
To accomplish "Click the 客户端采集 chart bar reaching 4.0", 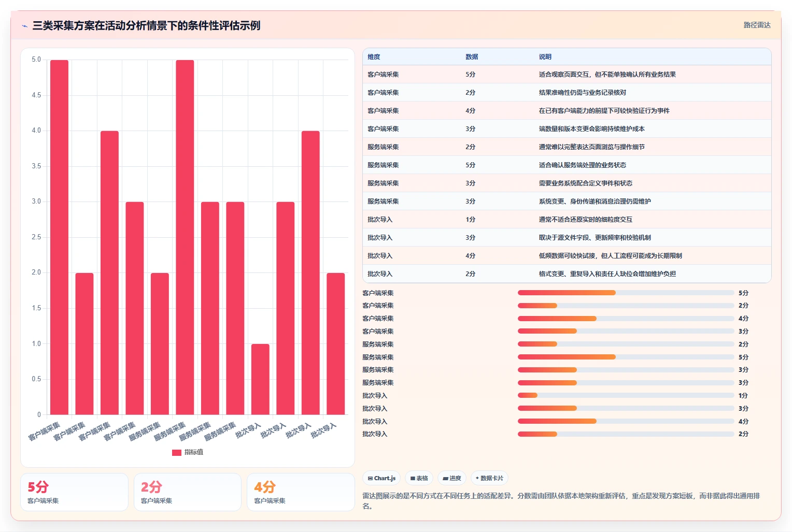I will point(109,272).
